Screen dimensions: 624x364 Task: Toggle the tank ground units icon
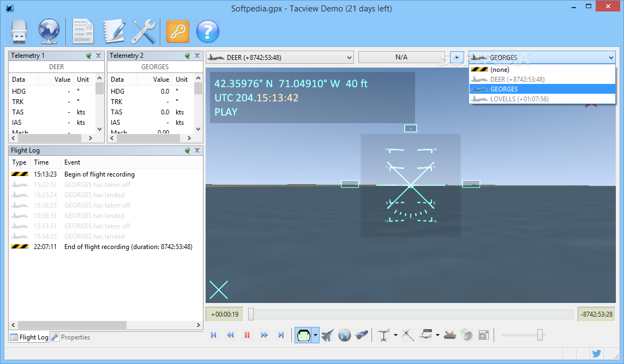[449, 335]
